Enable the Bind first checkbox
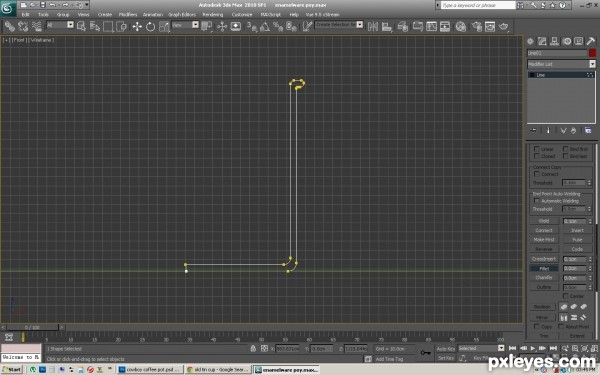The height and width of the screenshot is (375, 600). (x=565, y=149)
